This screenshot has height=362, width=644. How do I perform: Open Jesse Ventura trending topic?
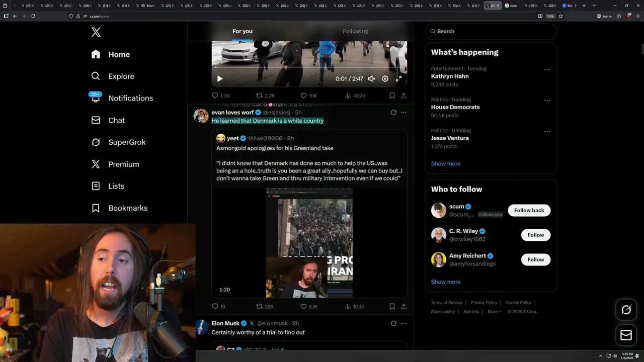tap(449, 138)
